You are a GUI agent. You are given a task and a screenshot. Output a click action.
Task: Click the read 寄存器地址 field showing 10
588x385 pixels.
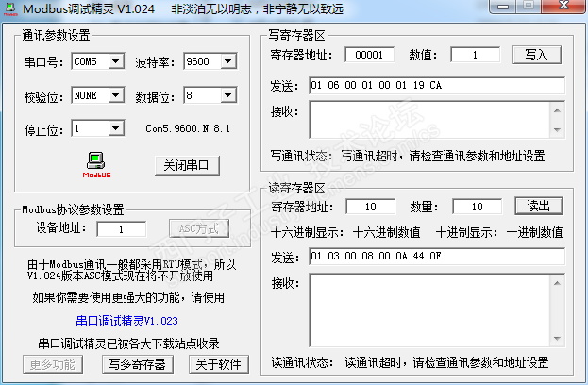371,207
